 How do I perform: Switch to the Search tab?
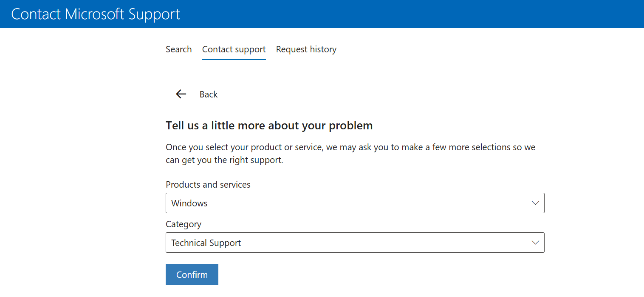click(x=179, y=49)
